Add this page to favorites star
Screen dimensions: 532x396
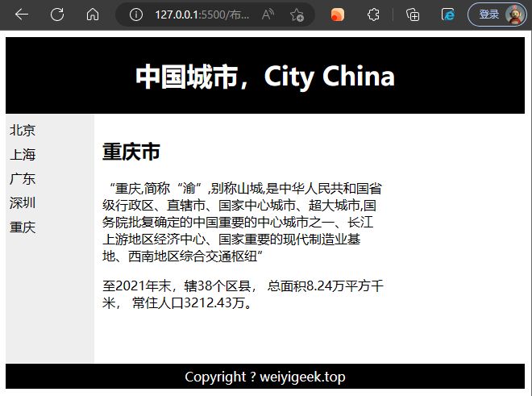click(x=297, y=15)
